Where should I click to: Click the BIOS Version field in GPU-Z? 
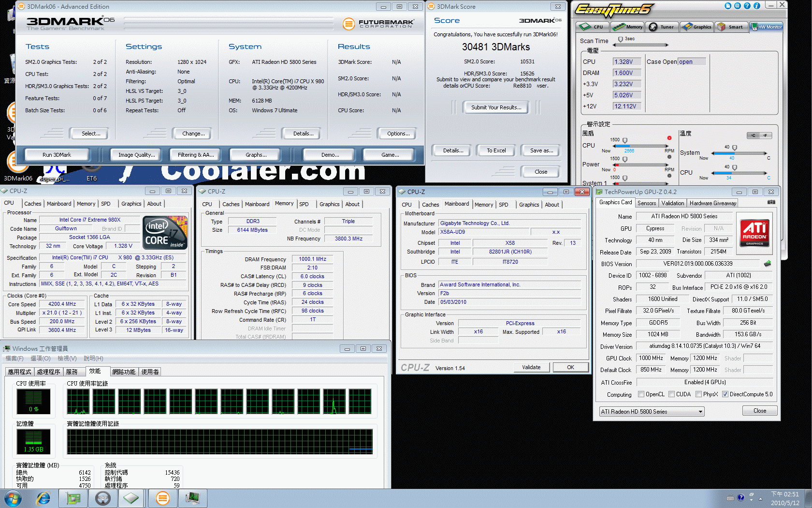698,264
